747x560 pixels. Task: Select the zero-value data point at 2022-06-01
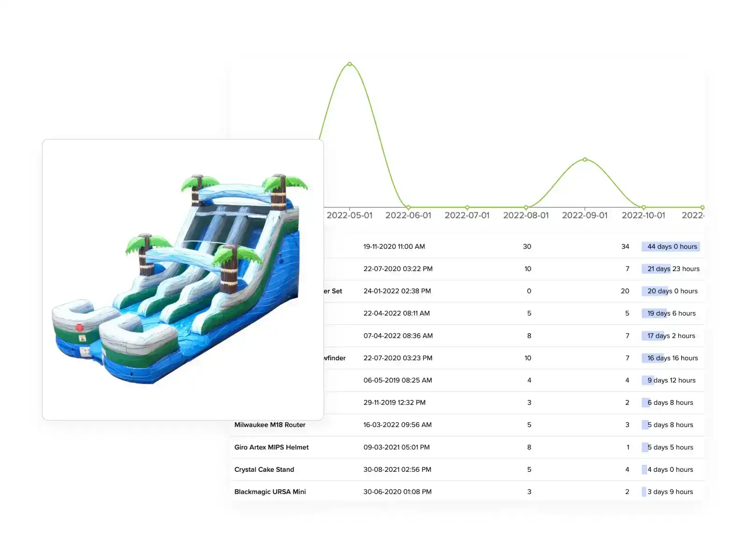point(409,207)
